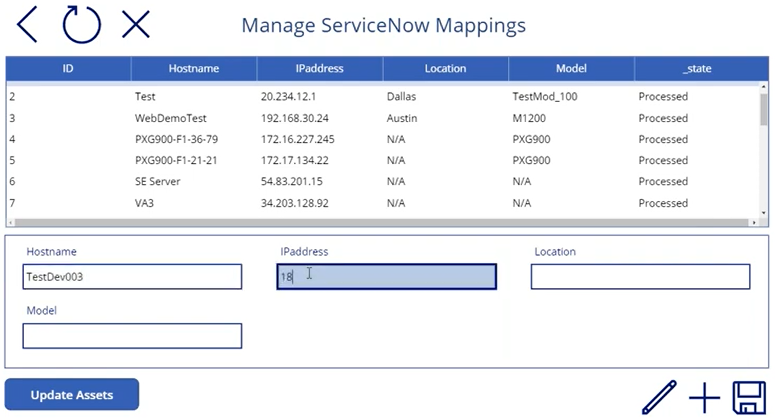Viewport: 775px width, 418px height.
Task: Select the Hostname column header
Action: click(194, 69)
